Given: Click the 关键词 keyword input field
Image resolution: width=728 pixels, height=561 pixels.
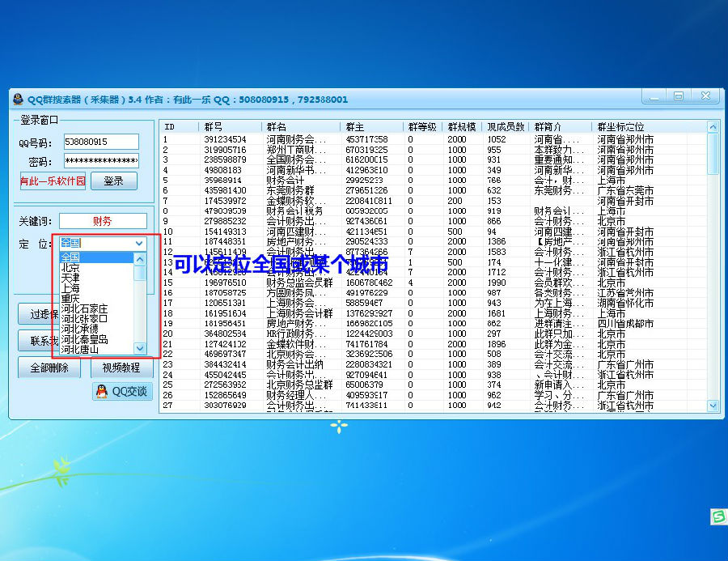Looking at the screenshot, I should (x=103, y=221).
